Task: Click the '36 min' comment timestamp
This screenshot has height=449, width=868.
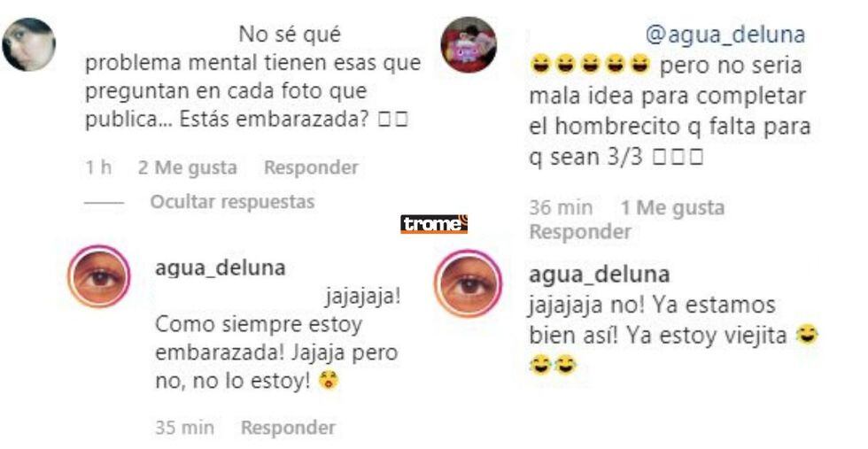Action: 561,208
